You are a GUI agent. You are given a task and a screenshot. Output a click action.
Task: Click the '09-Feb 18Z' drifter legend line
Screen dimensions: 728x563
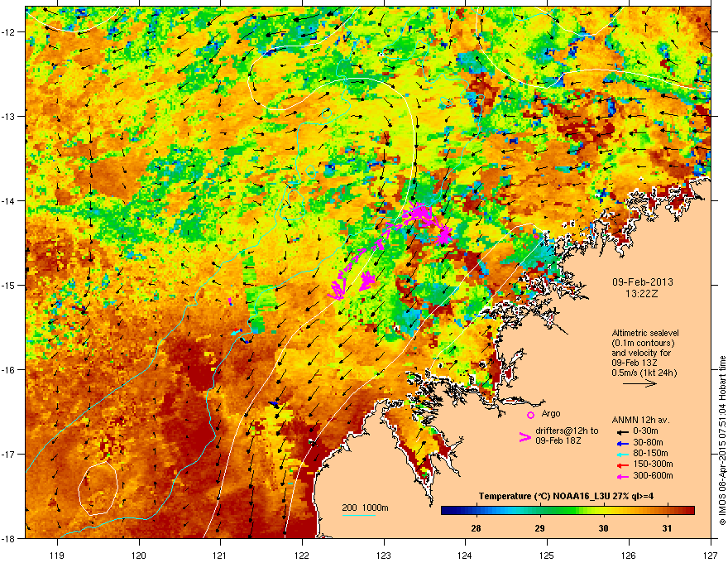coord(558,440)
